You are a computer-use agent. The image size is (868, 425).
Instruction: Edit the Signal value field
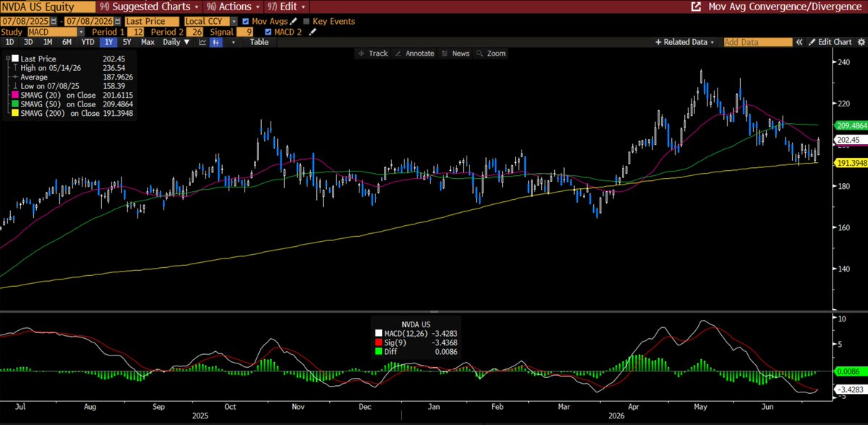coord(244,32)
